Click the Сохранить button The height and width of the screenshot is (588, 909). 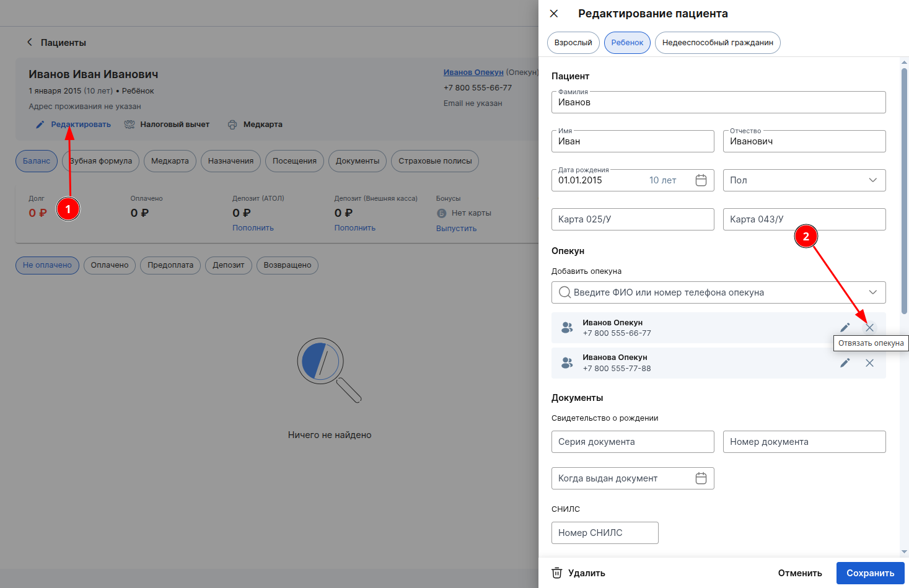pyautogui.click(x=870, y=573)
